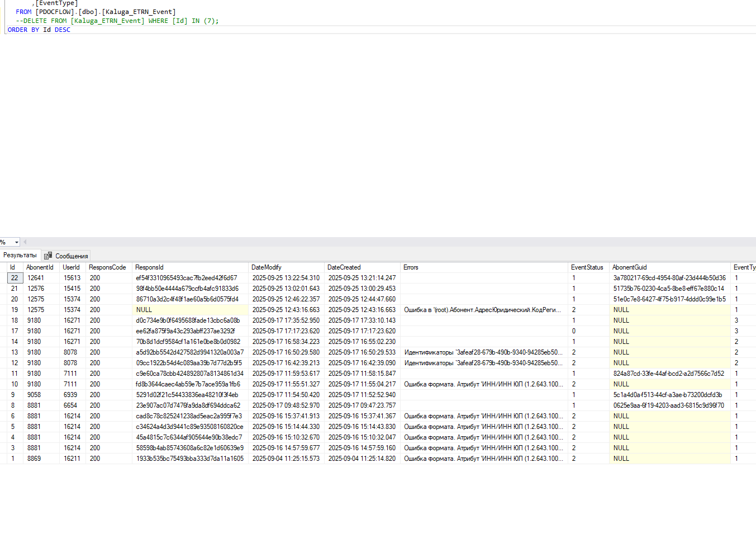Click ResponsId 5291d02f21c54433836ea48210f3f4eb
Screen dimensions: 756x538
tap(190, 395)
